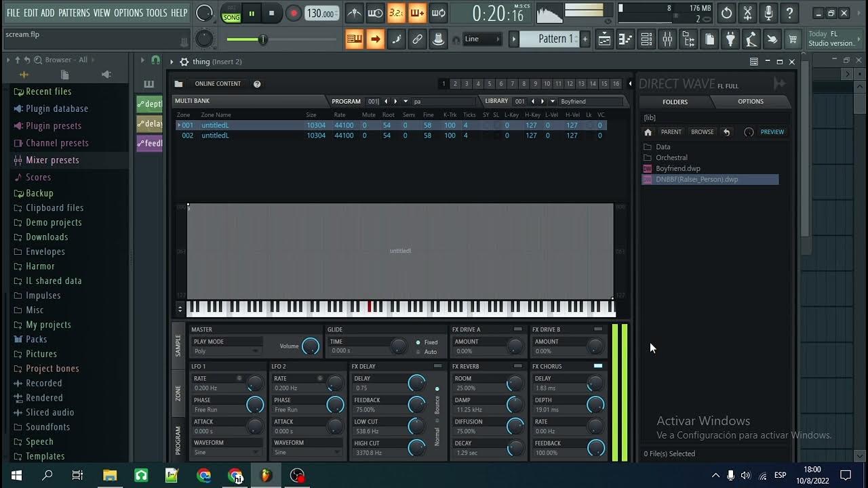
Task: Open the OPTIONS menu in menu bar
Action: tap(128, 13)
